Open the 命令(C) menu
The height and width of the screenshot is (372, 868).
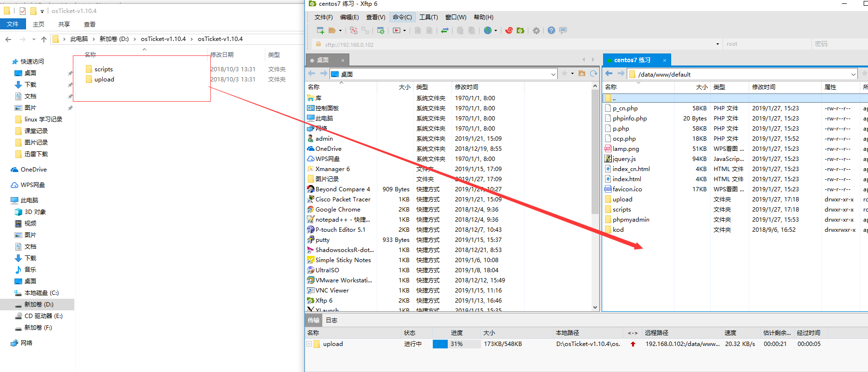point(402,17)
